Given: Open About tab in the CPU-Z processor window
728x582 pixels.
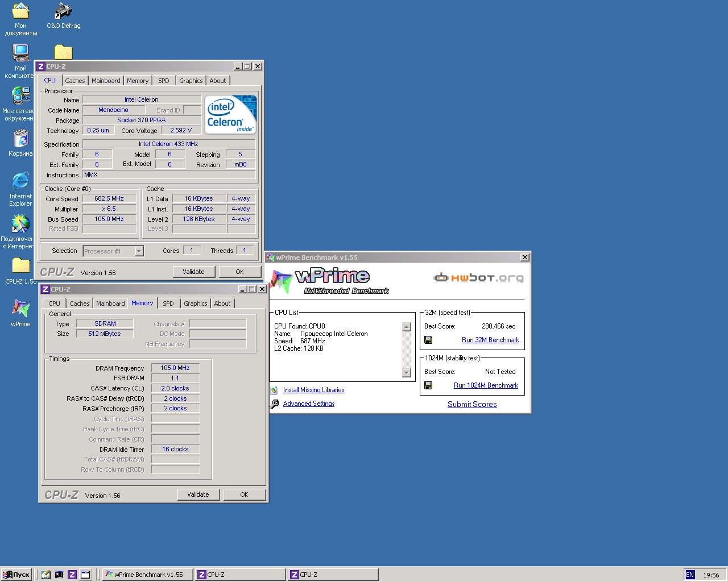Looking at the screenshot, I should [x=218, y=81].
